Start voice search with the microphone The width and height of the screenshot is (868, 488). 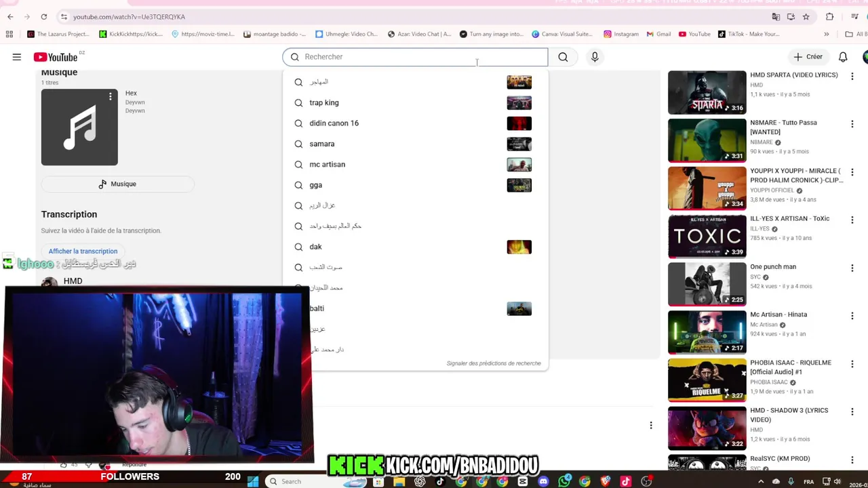pos(595,57)
